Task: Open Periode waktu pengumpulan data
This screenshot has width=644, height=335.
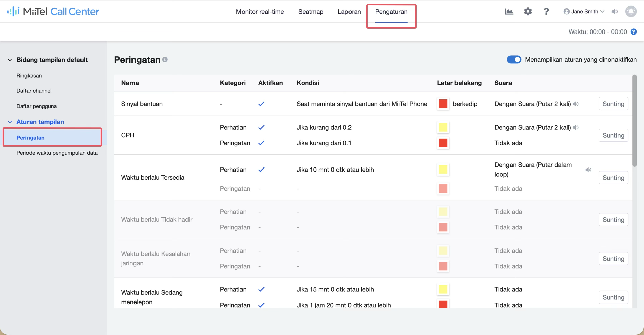Action: click(57, 153)
